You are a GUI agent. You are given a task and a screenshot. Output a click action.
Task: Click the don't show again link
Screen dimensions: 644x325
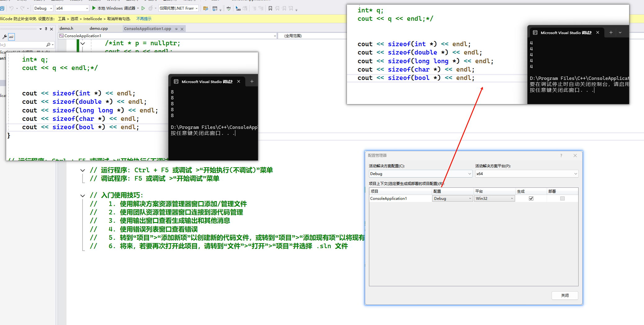pyautogui.click(x=144, y=19)
